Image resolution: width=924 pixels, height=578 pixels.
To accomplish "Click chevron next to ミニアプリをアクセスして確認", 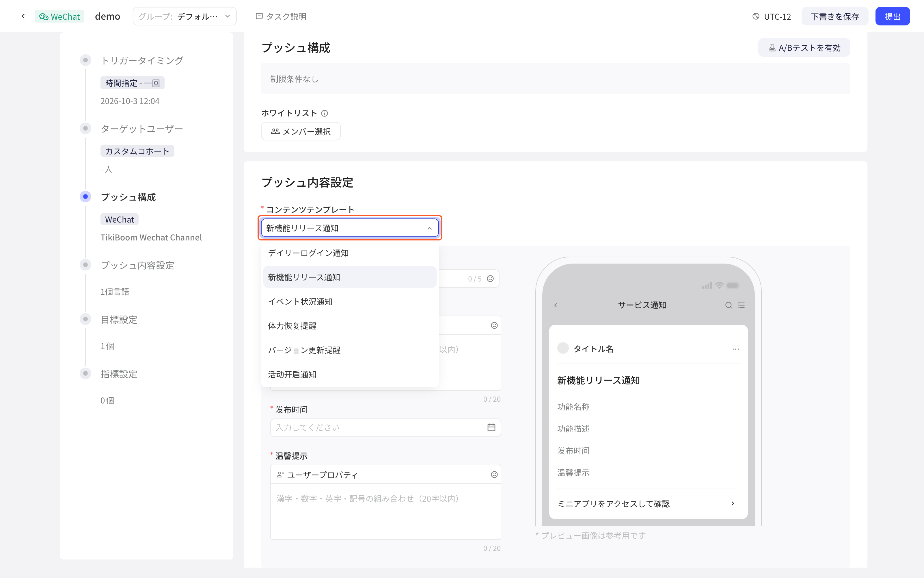I will (733, 503).
